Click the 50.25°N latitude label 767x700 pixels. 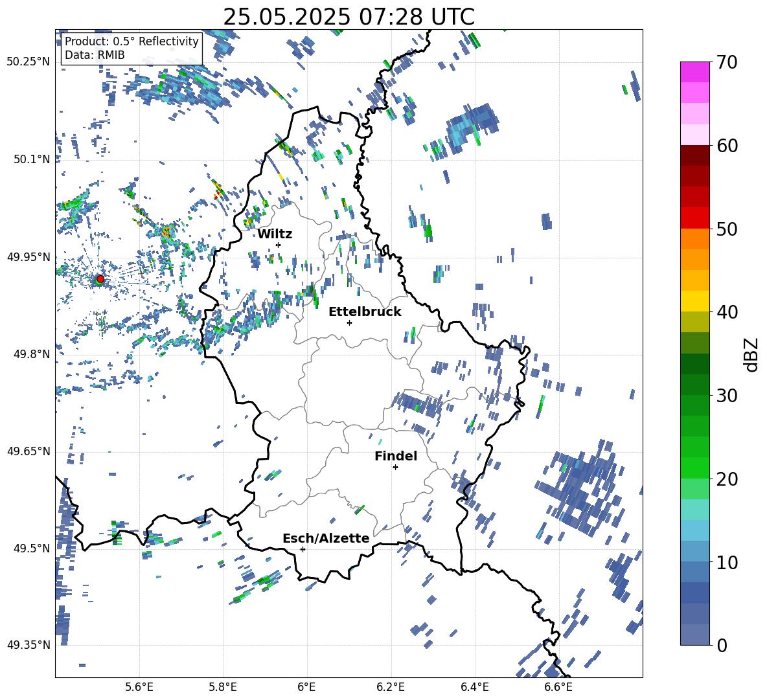pos(29,62)
